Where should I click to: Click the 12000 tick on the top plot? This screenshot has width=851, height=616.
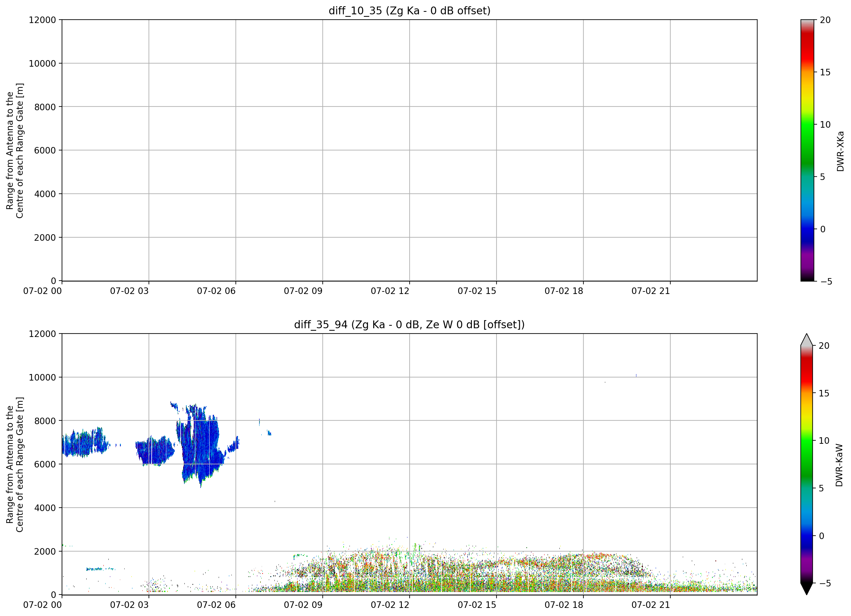(42, 20)
